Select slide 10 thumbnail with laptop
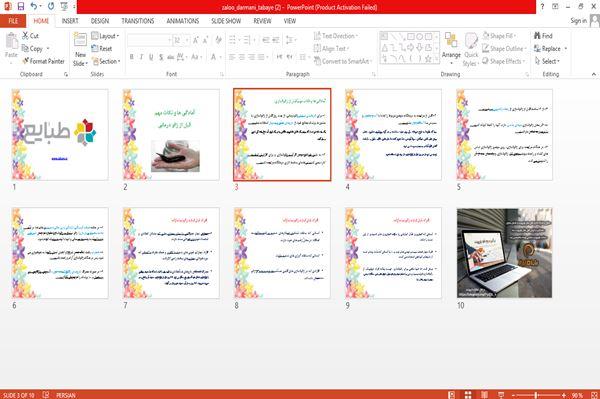Image resolution: width=600 pixels, height=399 pixels. tap(504, 253)
